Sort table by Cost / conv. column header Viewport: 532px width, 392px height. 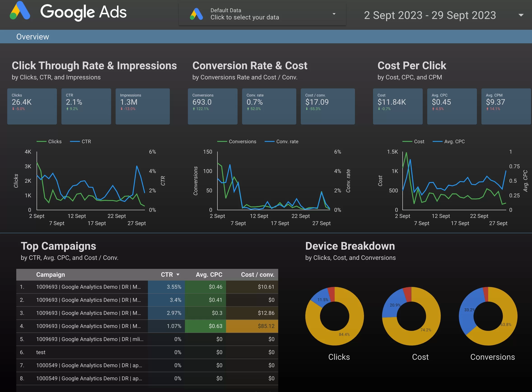[258, 274]
